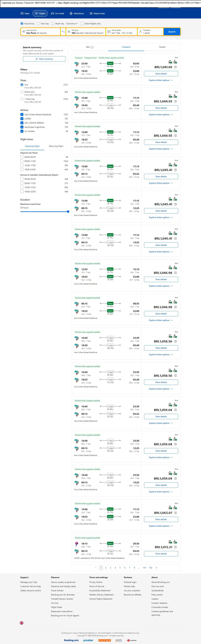
Task: Click the maximum travel time slider handle
Action: tap(68, 212)
